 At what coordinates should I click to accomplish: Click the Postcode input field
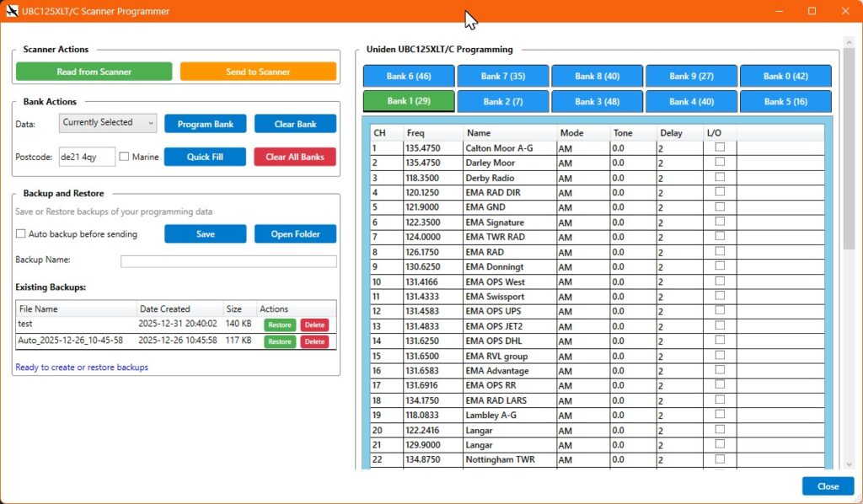[x=87, y=157]
